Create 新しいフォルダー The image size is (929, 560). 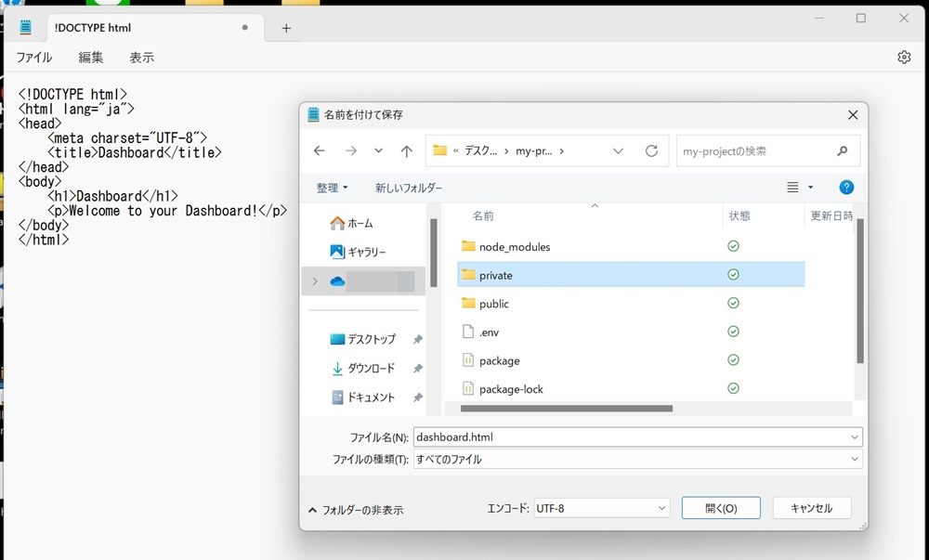click(x=408, y=188)
